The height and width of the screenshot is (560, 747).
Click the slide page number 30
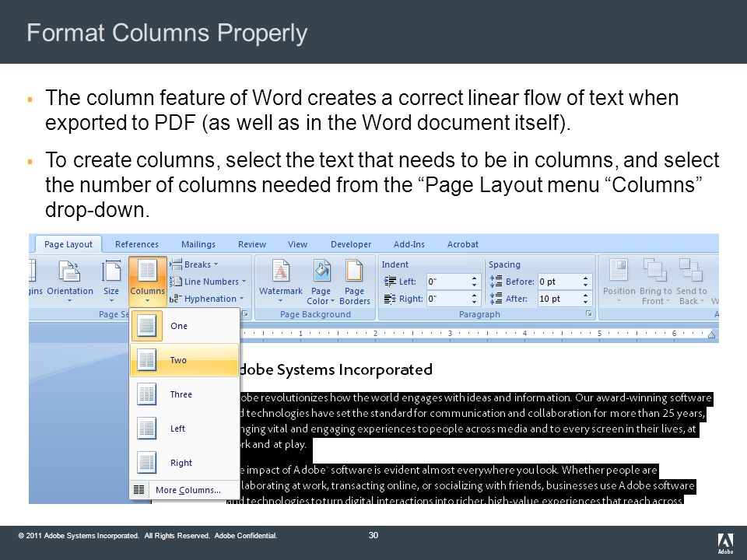(373, 535)
